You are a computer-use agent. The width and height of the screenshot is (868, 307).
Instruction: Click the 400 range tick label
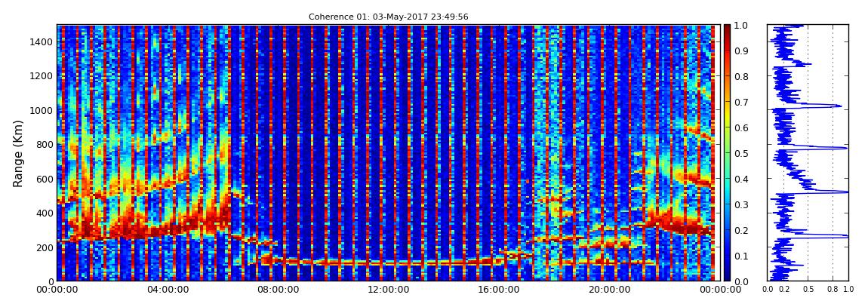tap(45, 213)
